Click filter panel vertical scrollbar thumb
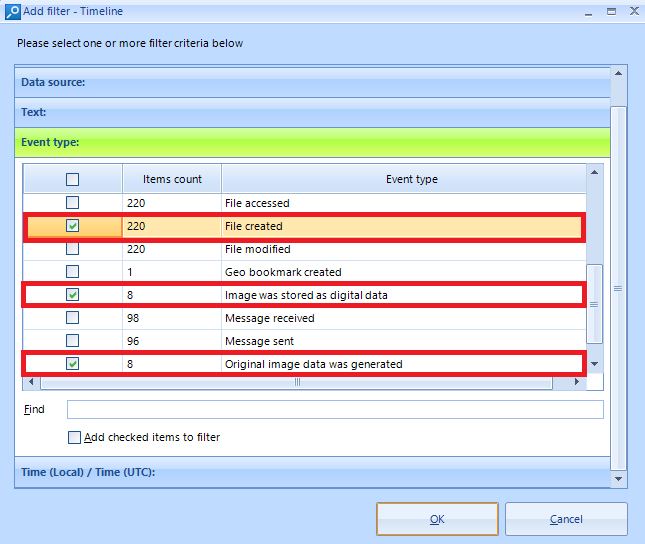Viewport: 645px width, 544px height. click(618, 288)
